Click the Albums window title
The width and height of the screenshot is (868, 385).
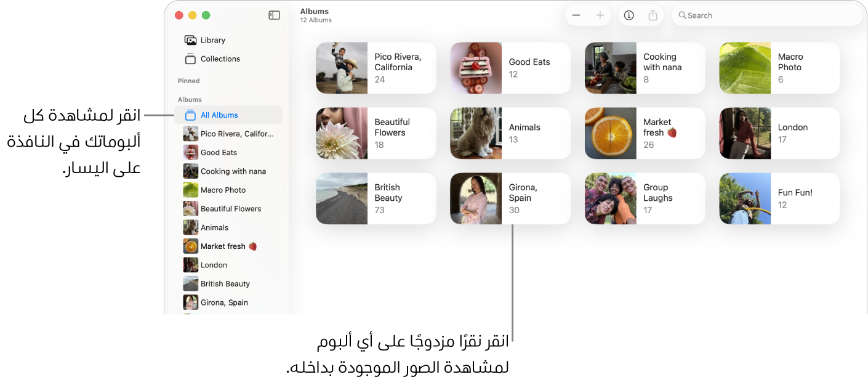[x=315, y=11]
